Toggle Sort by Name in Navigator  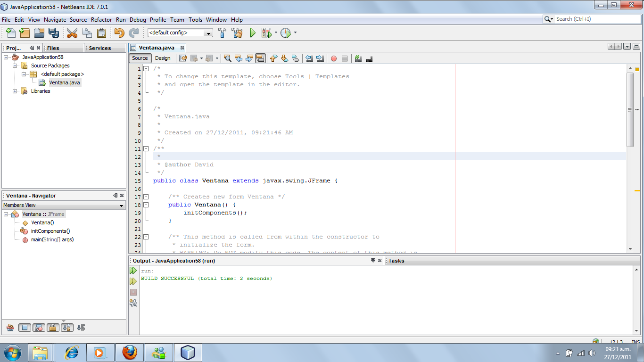click(x=67, y=328)
